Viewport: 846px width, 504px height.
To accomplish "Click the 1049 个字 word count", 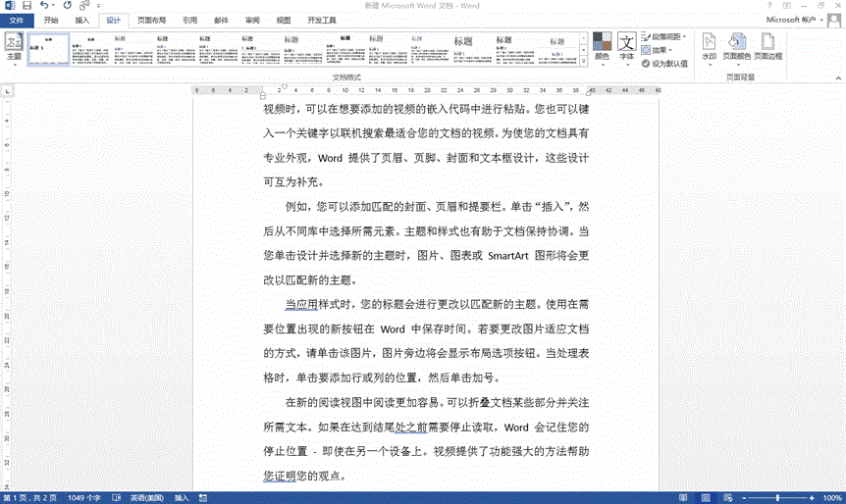I will click(x=85, y=497).
